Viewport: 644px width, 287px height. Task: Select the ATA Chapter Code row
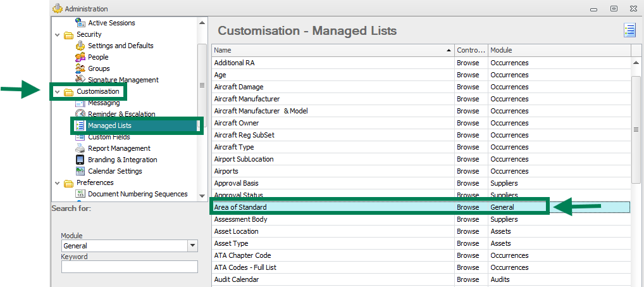(x=421, y=255)
